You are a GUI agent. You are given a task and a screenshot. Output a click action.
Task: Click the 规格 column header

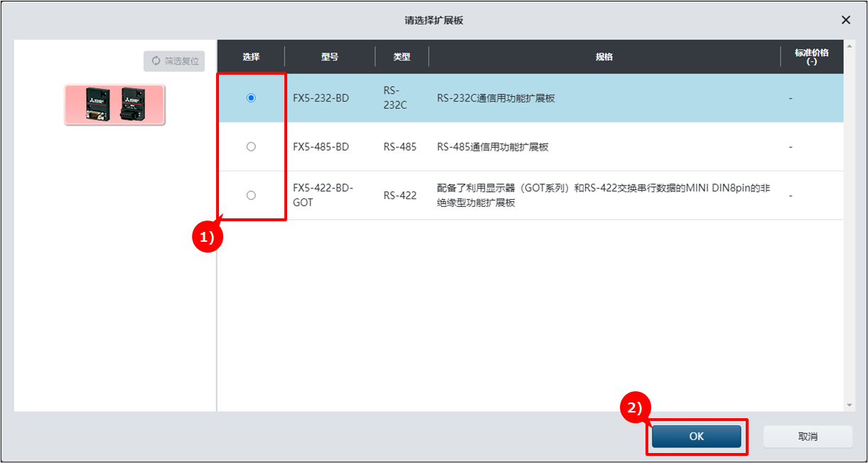pos(604,57)
